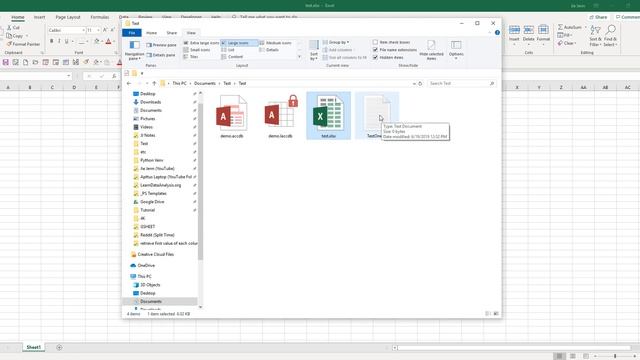Viewport: 640px width, 360px height.
Task: Select Small icons layout
Action: 197,50
